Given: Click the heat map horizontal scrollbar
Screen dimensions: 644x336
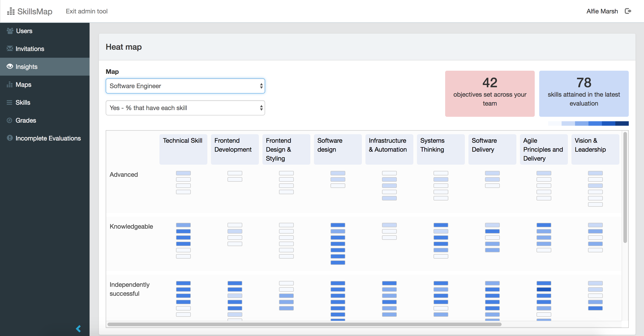Looking at the screenshot, I should pos(304,324).
